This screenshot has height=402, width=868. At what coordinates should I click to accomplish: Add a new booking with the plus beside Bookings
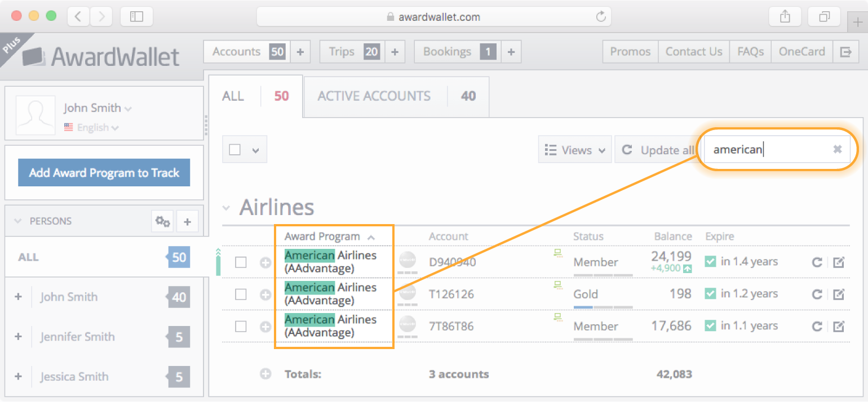(x=511, y=52)
